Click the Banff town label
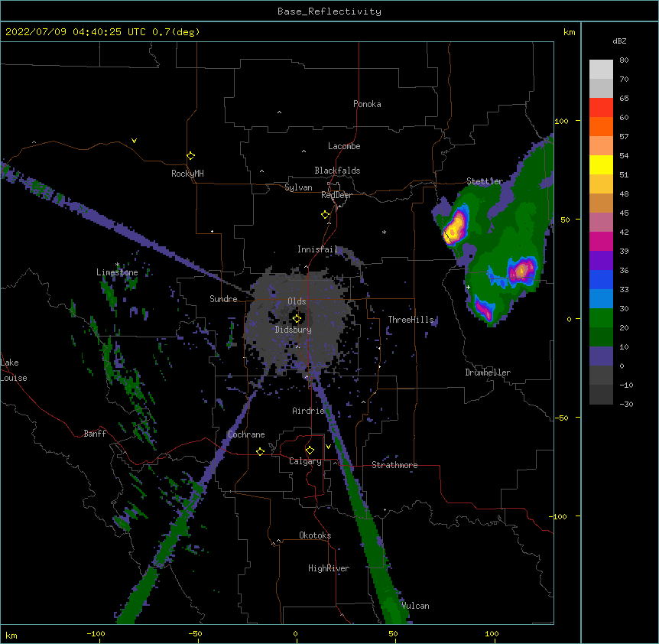Screen dimensions: 659x644 (95, 434)
